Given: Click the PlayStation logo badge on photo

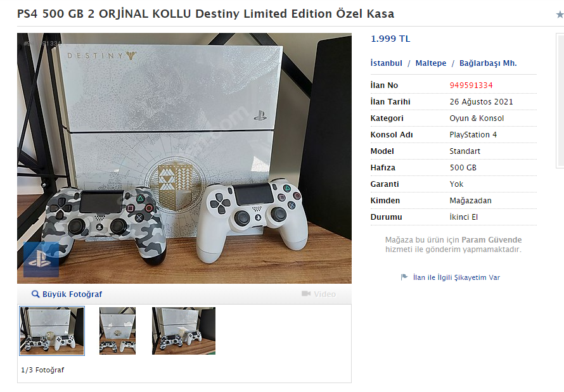Looking at the screenshot, I should tap(41, 260).
